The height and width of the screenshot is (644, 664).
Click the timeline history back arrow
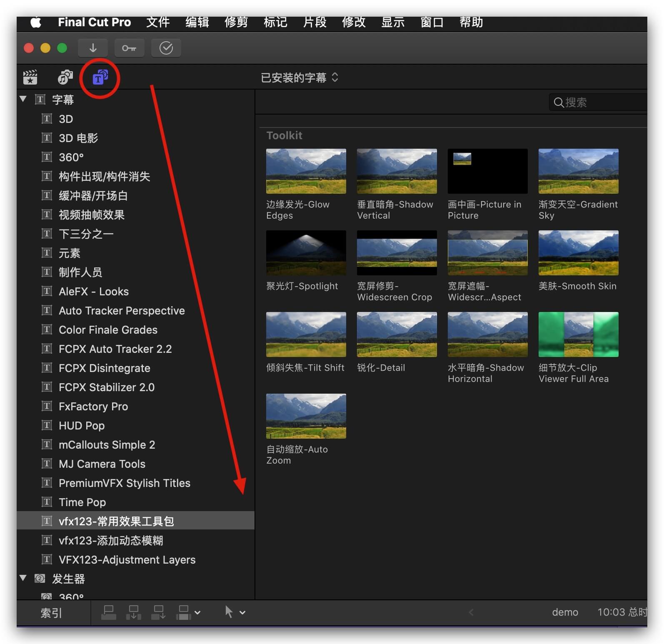(471, 612)
